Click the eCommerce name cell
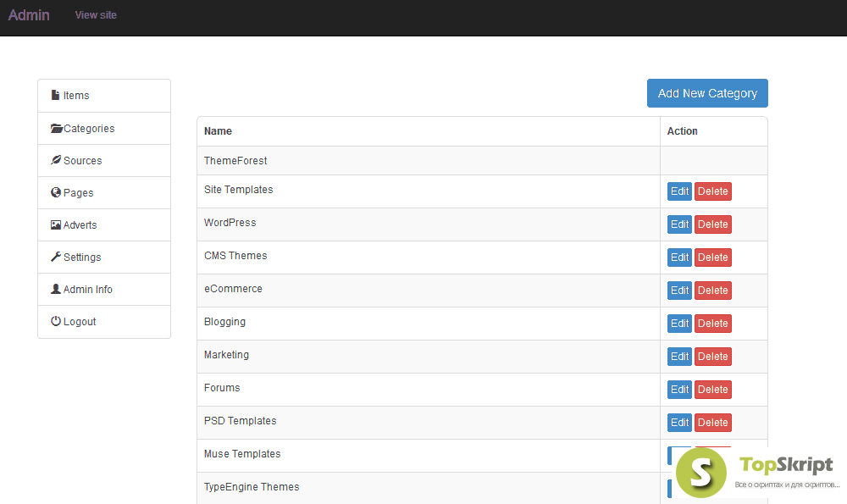 (x=429, y=290)
